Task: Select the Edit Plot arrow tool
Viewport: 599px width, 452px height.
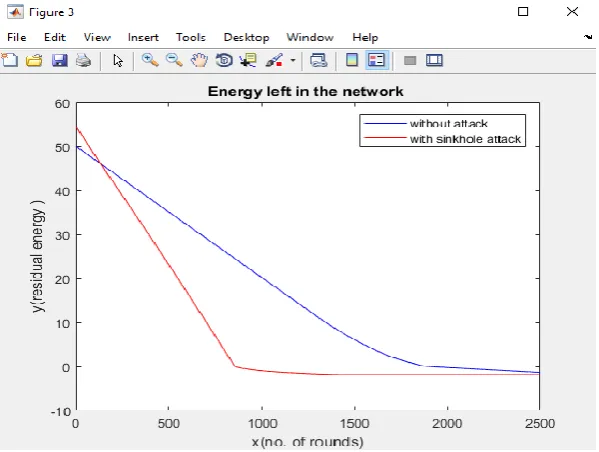Action: pos(118,60)
